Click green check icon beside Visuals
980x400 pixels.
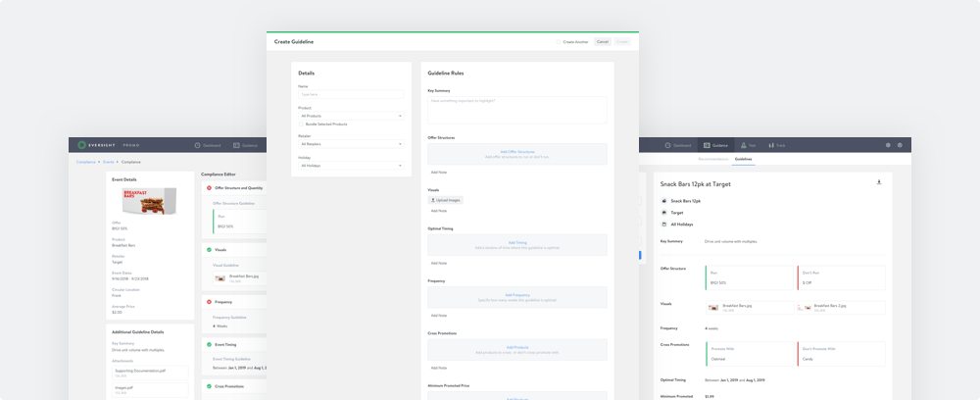pos(210,249)
